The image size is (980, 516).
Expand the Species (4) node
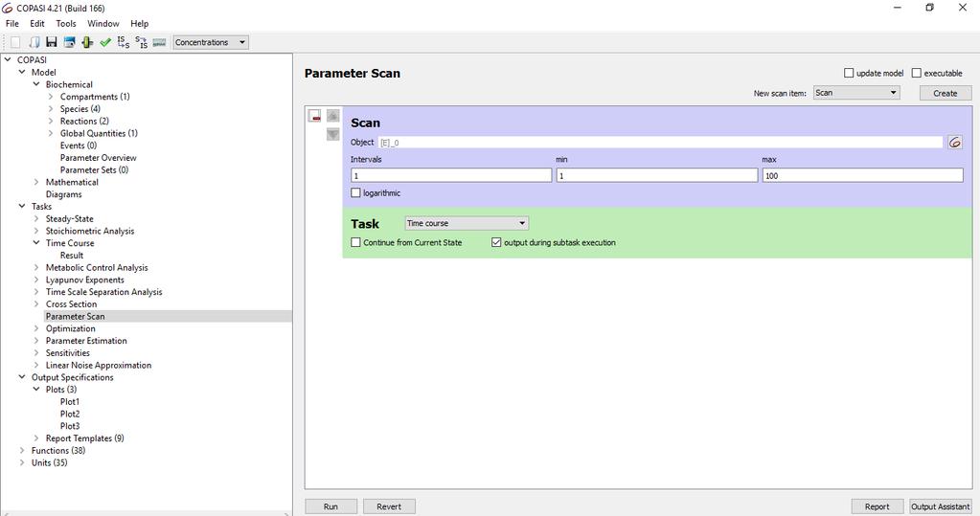(x=51, y=109)
